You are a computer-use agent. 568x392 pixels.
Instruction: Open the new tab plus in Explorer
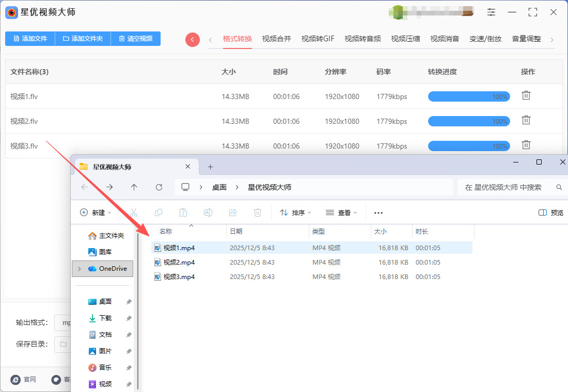(210, 167)
